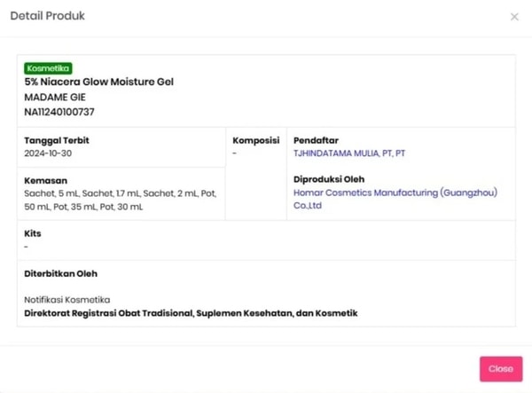The image size is (532, 393).
Task: Click the Diterbitkan Oleh heading
Action: click(60, 273)
